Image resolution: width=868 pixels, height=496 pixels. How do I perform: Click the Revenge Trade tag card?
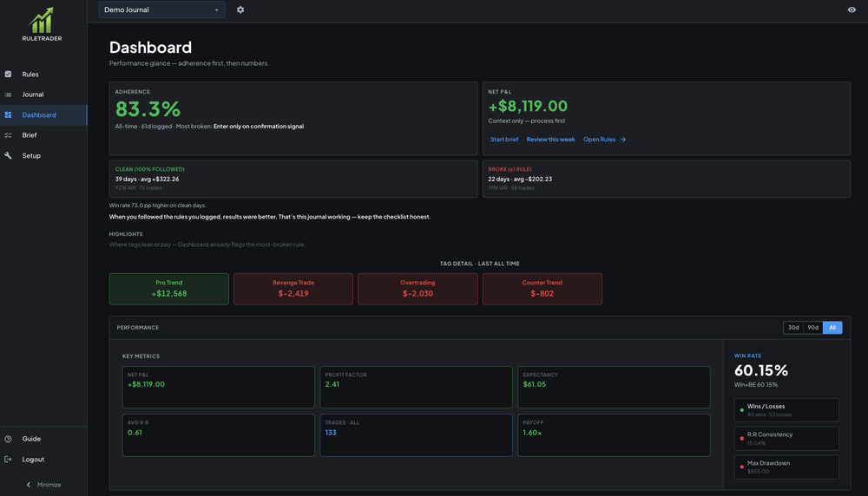point(293,289)
